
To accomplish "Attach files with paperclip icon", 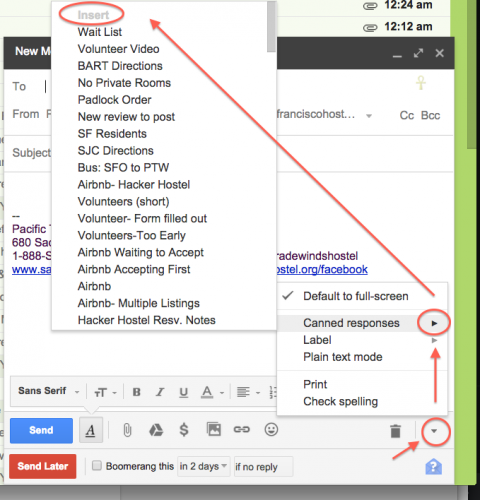I will point(127,430).
